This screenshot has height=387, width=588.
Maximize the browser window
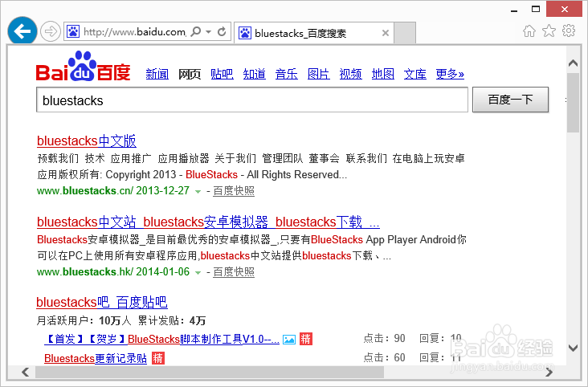click(x=536, y=9)
